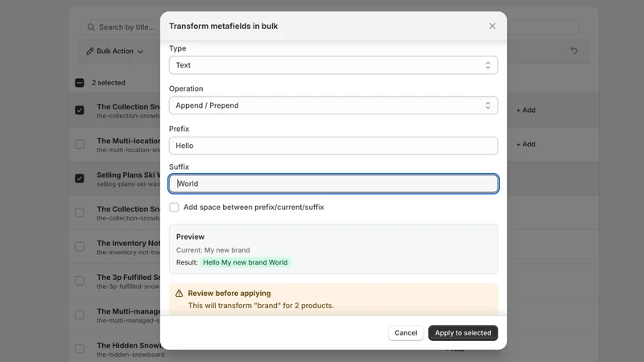Click the Preview heading in dialog
This screenshot has height=362, width=644.
[x=190, y=237]
